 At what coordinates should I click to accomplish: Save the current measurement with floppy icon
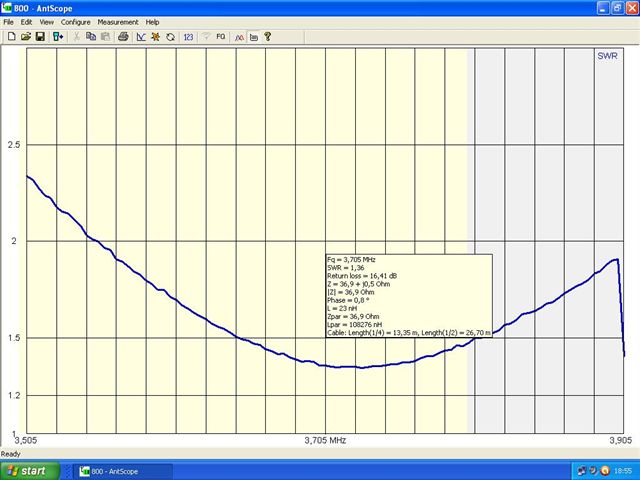(x=40, y=37)
